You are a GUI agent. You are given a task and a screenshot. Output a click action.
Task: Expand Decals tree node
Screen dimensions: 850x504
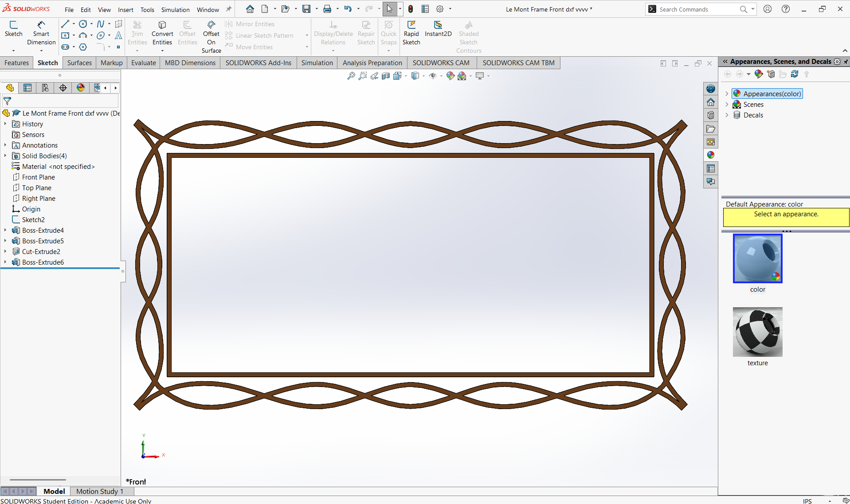[727, 115]
